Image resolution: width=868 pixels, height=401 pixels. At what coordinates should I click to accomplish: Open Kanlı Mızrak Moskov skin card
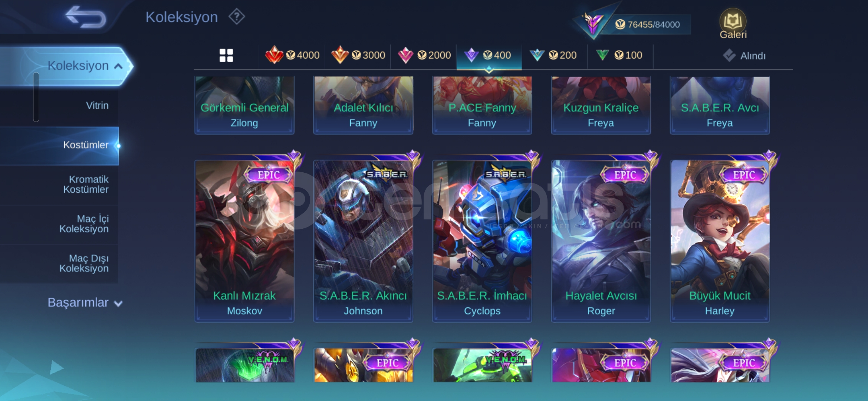(x=244, y=241)
